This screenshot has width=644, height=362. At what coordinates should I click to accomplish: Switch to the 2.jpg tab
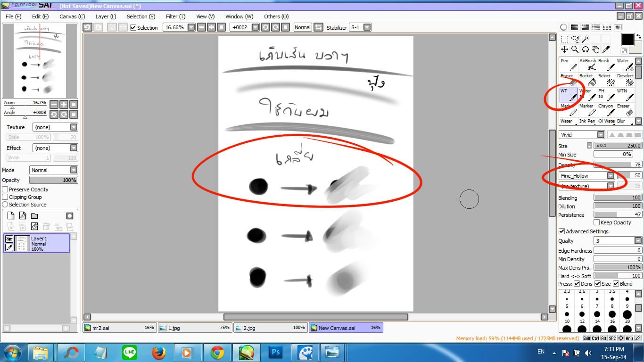tap(271, 328)
